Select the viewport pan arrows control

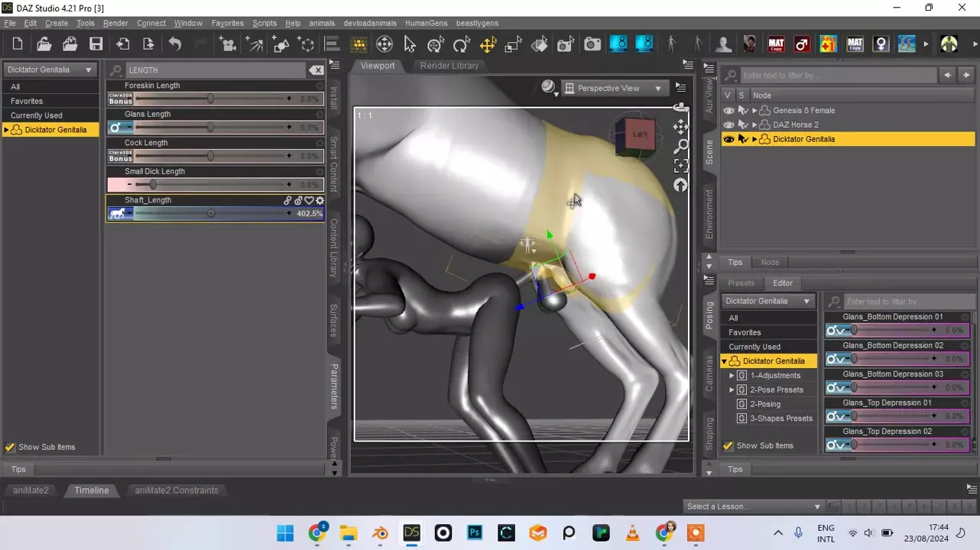[x=680, y=126]
